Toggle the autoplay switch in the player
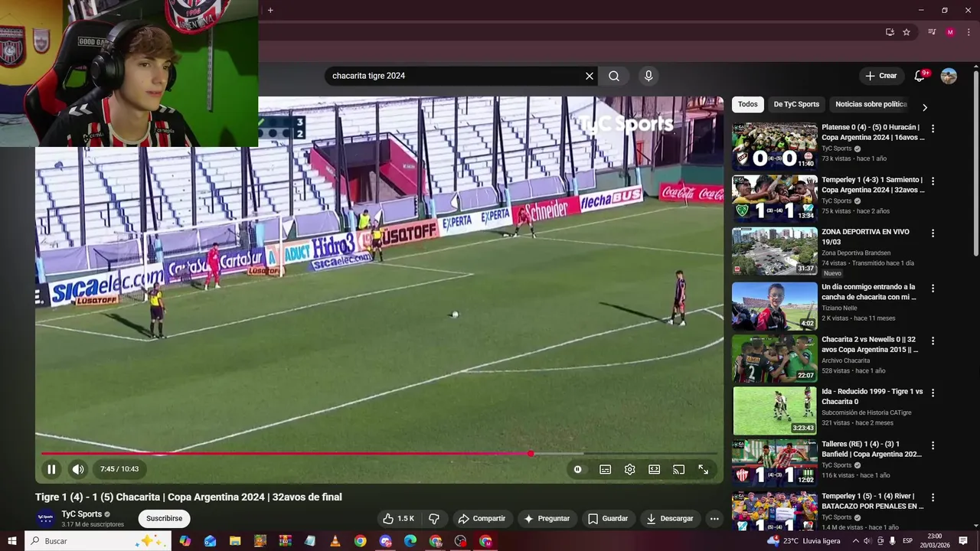The width and height of the screenshot is (980, 551). click(578, 469)
